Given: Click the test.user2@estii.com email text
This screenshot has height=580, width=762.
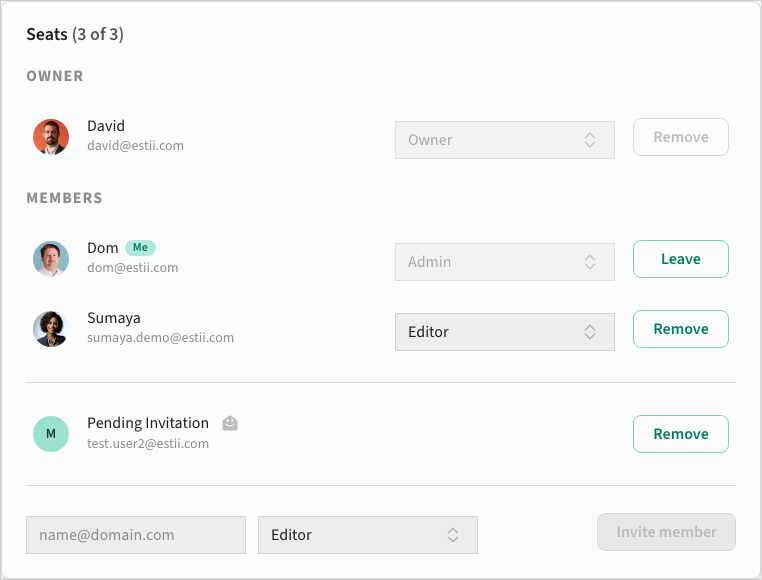Looking at the screenshot, I should [x=148, y=444].
